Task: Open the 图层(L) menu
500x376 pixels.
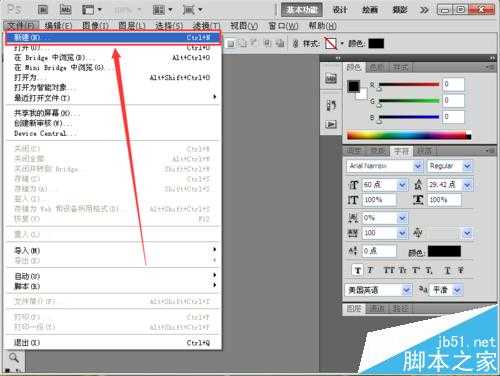Action: coord(132,25)
